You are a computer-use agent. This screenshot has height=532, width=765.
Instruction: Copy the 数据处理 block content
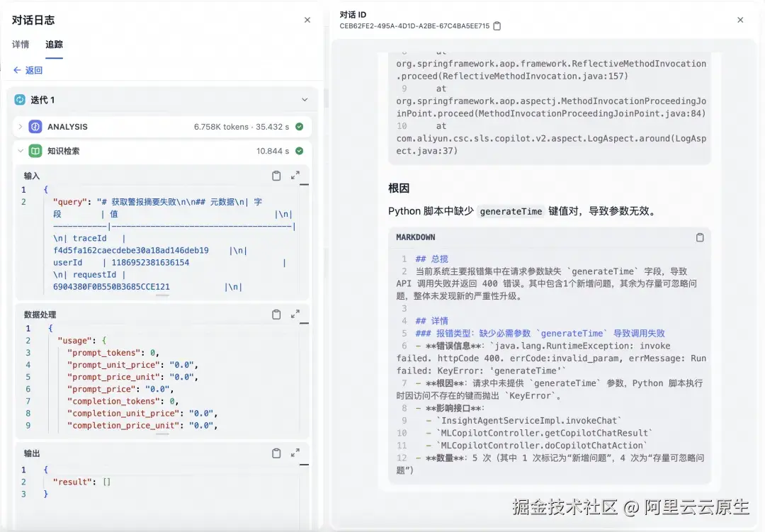276,313
